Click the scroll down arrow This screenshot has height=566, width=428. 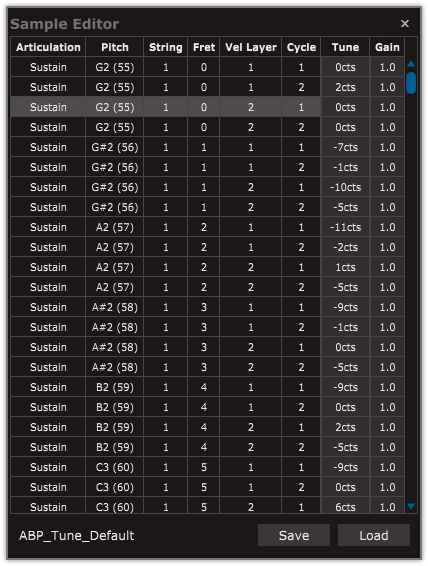point(411,506)
